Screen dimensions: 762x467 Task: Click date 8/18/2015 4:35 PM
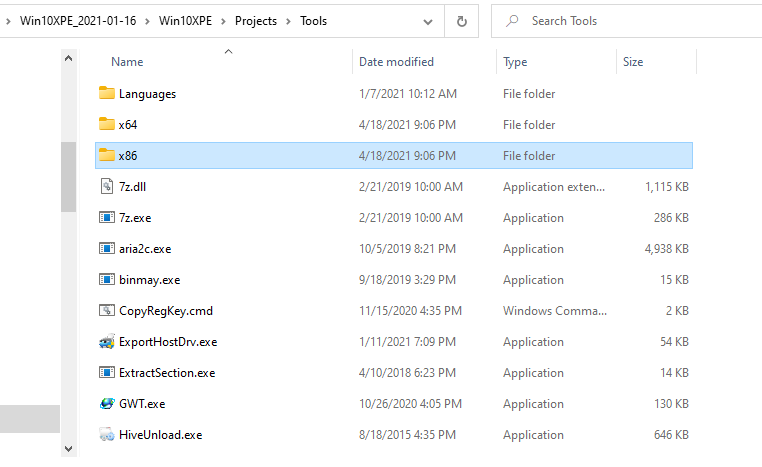tap(407, 435)
